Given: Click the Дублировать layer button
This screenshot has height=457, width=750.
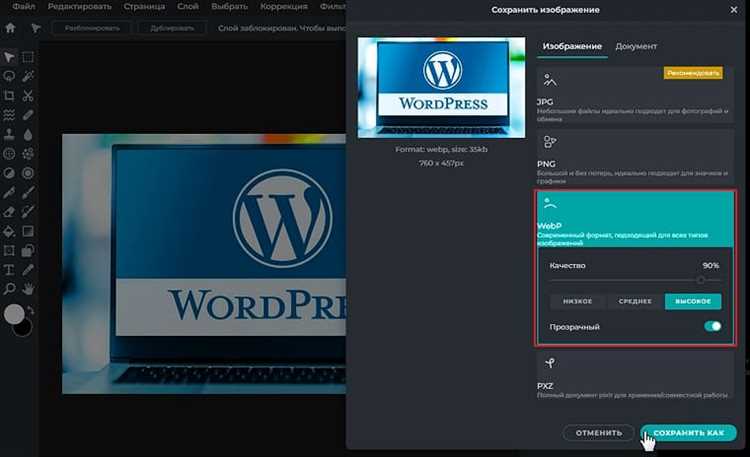Looking at the screenshot, I should tap(172, 28).
